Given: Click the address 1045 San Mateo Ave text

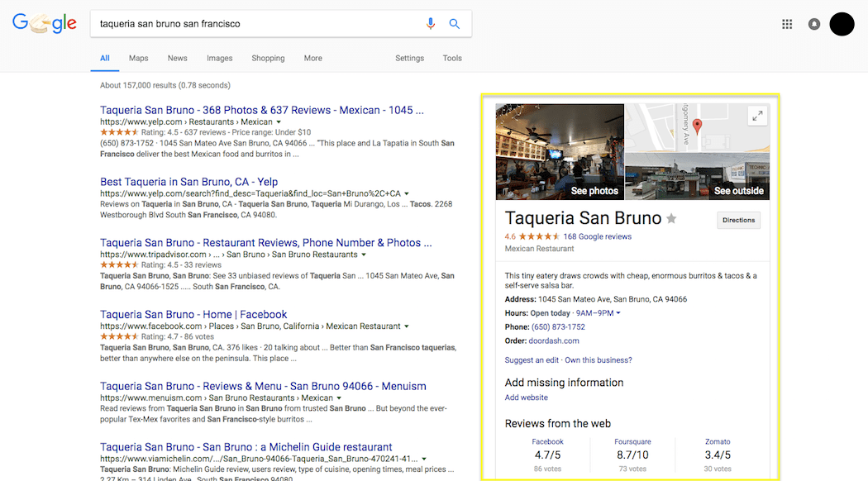Looking at the screenshot, I should (x=613, y=299).
